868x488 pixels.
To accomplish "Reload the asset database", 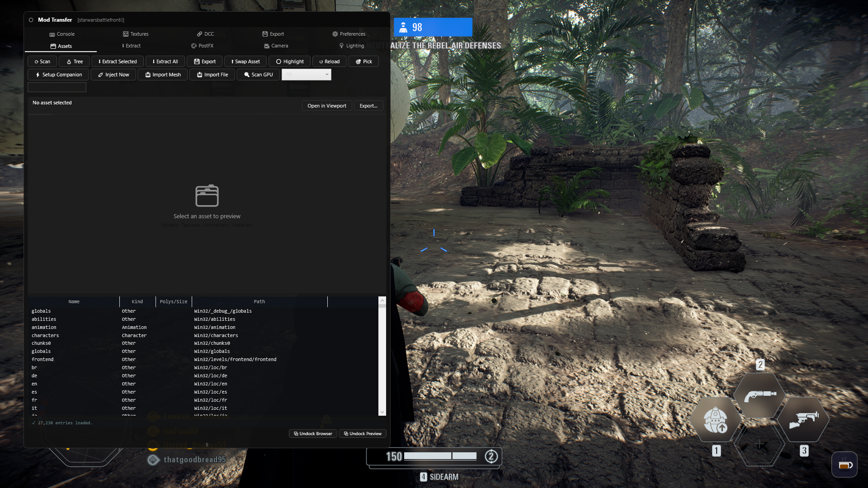I will 329,61.
